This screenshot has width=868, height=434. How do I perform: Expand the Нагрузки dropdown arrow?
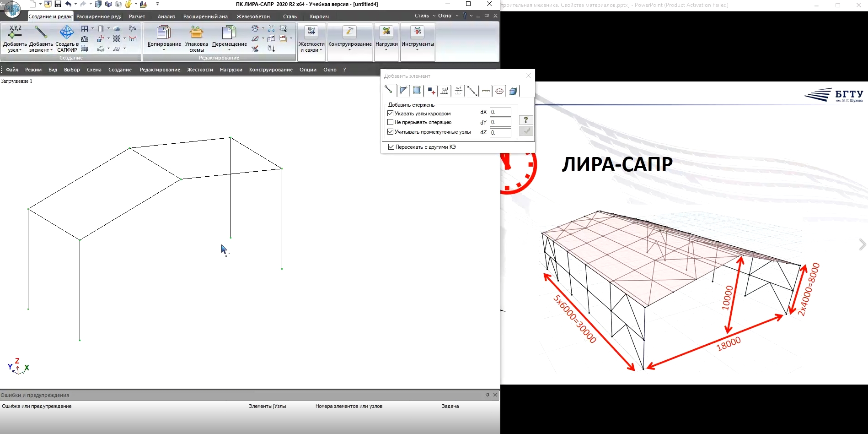(x=386, y=49)
